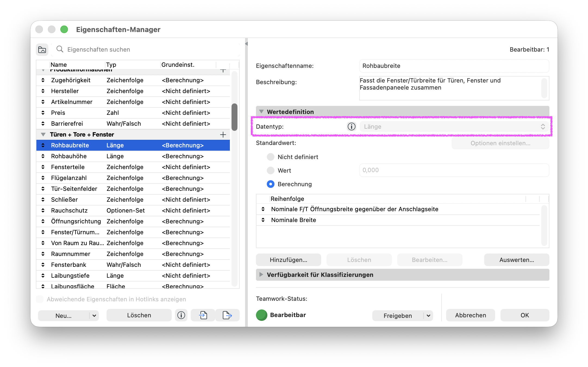Collapse the left panel with the divider arrow
This screenshot has height=367, width=588.
246,44
